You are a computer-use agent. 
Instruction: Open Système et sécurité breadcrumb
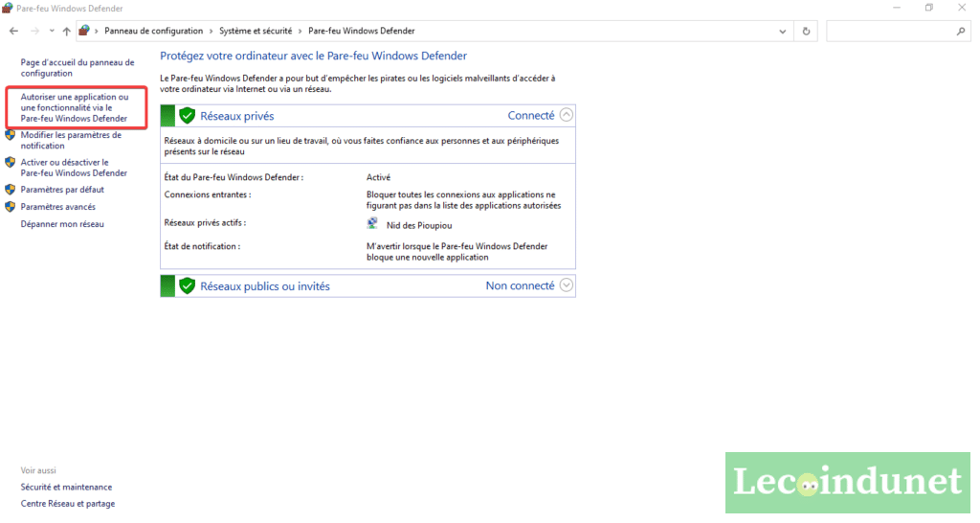[x=256, y=31]
